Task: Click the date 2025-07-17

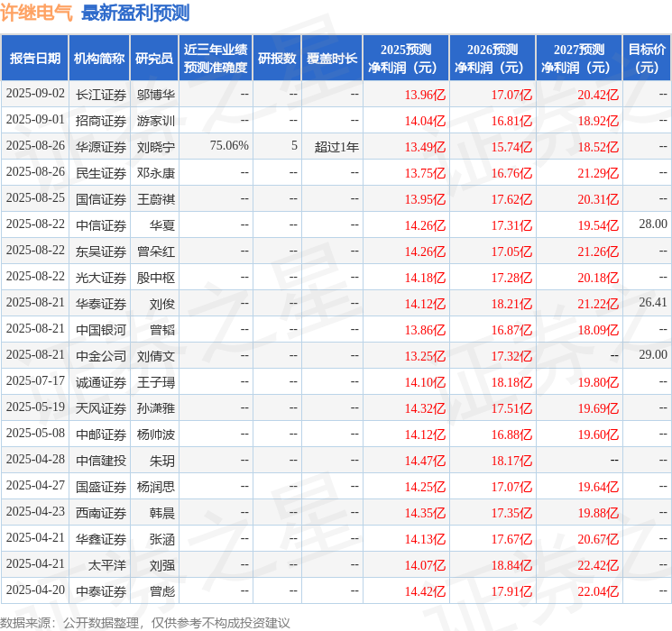Action: [x=35, y=380]
